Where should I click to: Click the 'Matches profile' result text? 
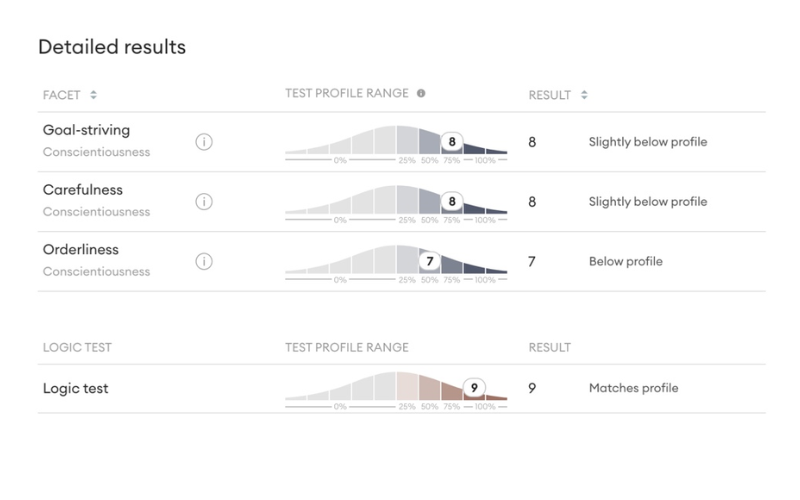(x=634, y=388)
